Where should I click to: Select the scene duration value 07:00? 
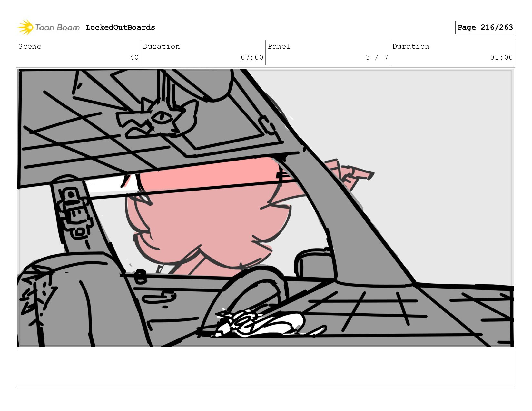click(x=252, y=57)
